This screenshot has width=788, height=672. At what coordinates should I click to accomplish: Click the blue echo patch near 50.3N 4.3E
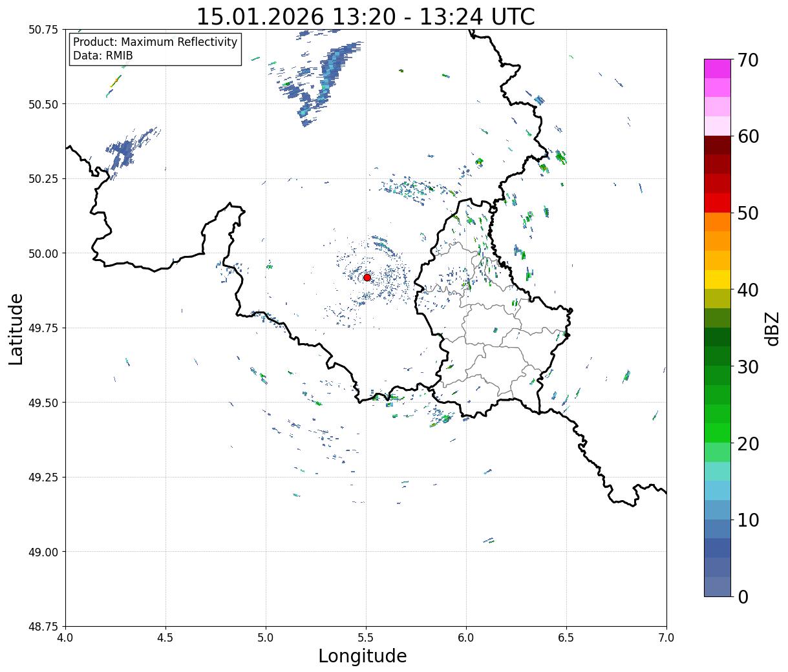(124, 152)
